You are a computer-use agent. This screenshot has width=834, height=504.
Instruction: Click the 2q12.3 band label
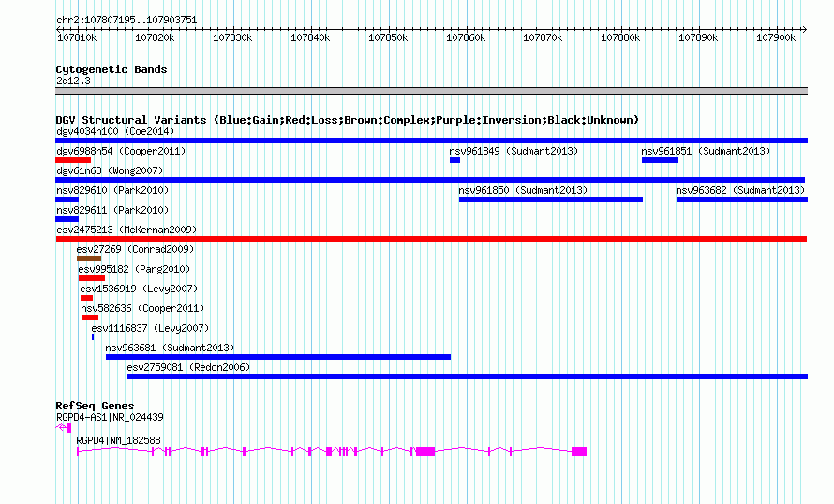tap(73, 82)
